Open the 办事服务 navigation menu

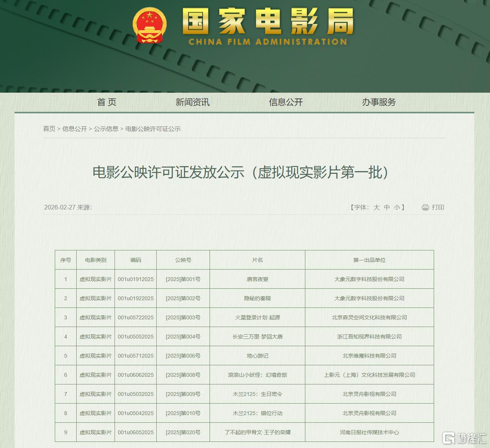[379, 102]
